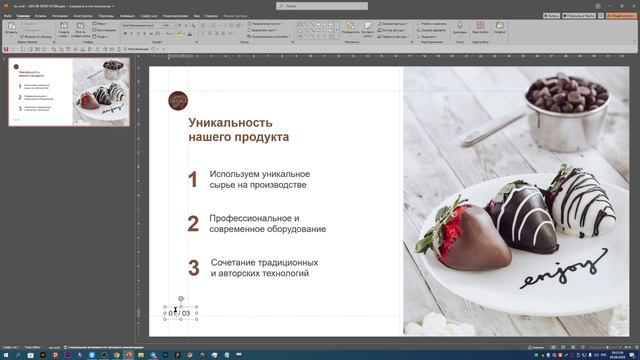Switch to the Design (Конструктор) tab

coord(83,16)
